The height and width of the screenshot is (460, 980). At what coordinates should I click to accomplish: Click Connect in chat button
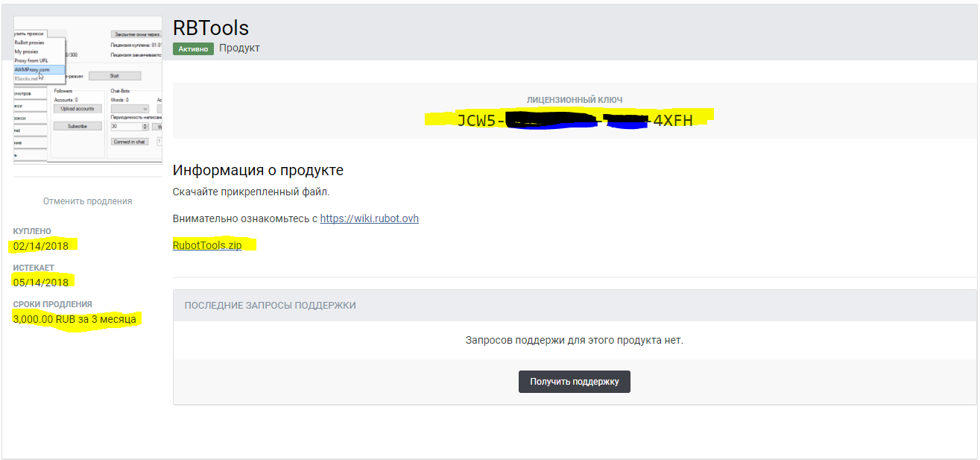pos(130,142)
